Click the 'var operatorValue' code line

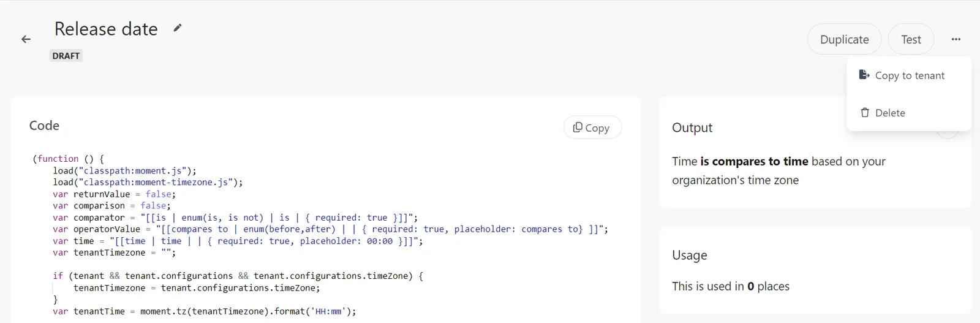point(331,229)
